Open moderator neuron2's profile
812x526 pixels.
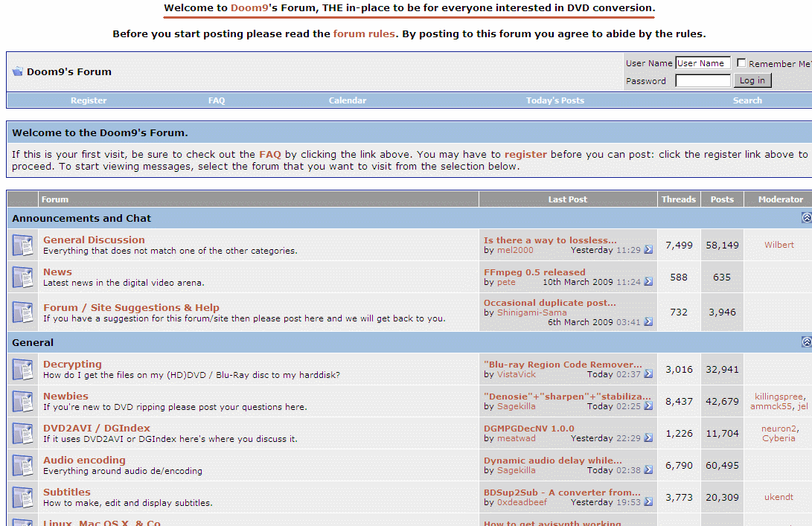[x=779, y=429]
